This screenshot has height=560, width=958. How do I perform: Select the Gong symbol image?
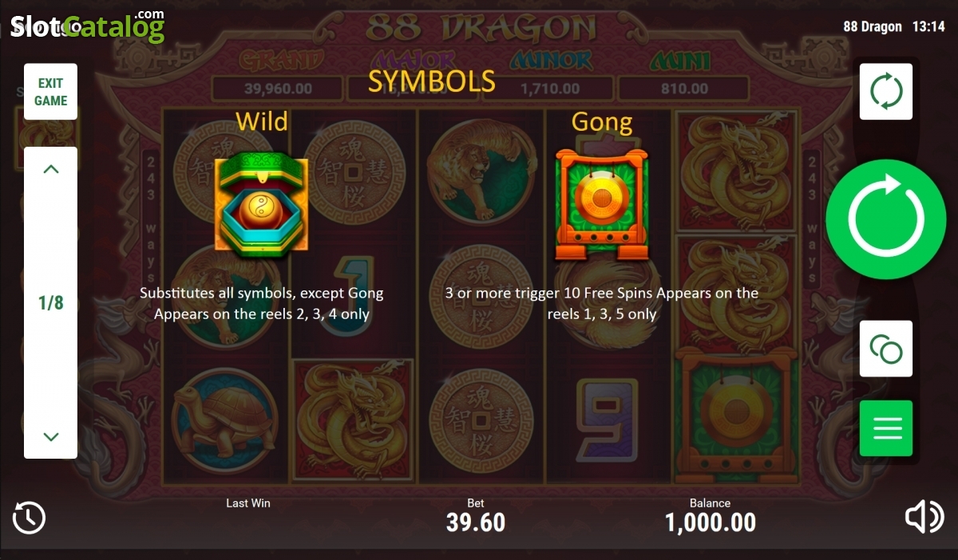[x=602, y=205]
